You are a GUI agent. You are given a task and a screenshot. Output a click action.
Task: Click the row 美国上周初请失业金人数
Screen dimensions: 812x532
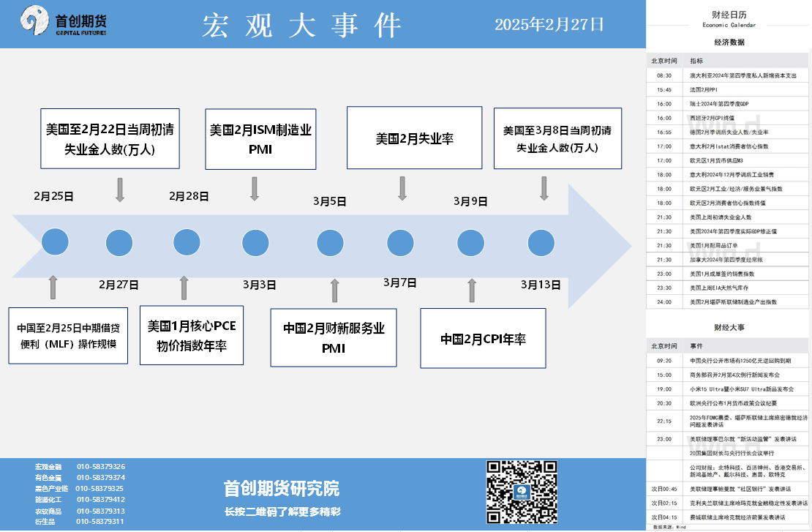click(x=727, y=217)
